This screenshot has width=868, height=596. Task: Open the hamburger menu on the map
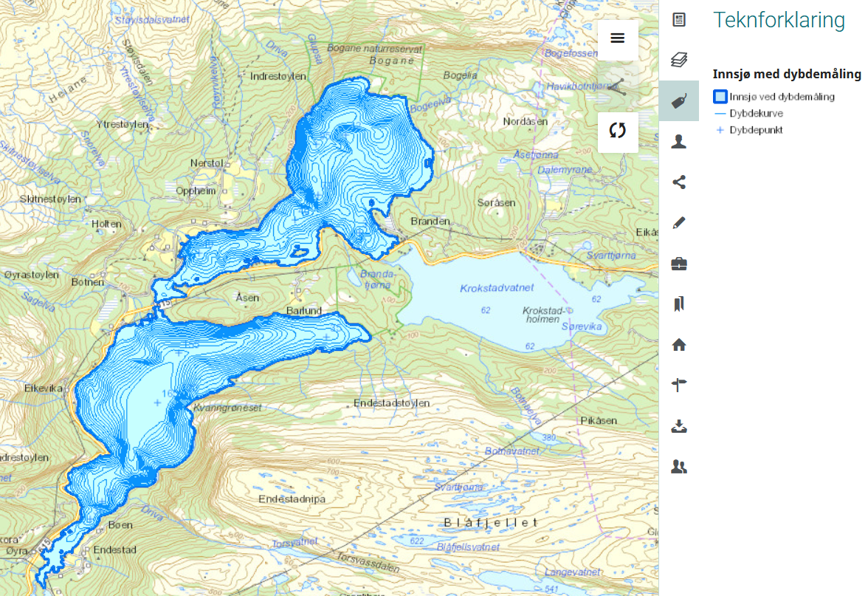pos(618,39)
